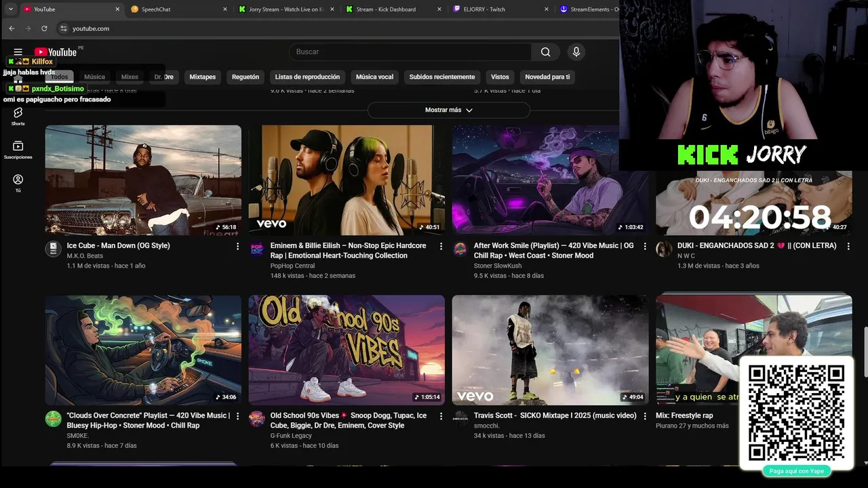This screenshot has width=868, height=488.
Task: Open options menu for Travis Scott SICKO Mixtape
Action: (644, 415)
